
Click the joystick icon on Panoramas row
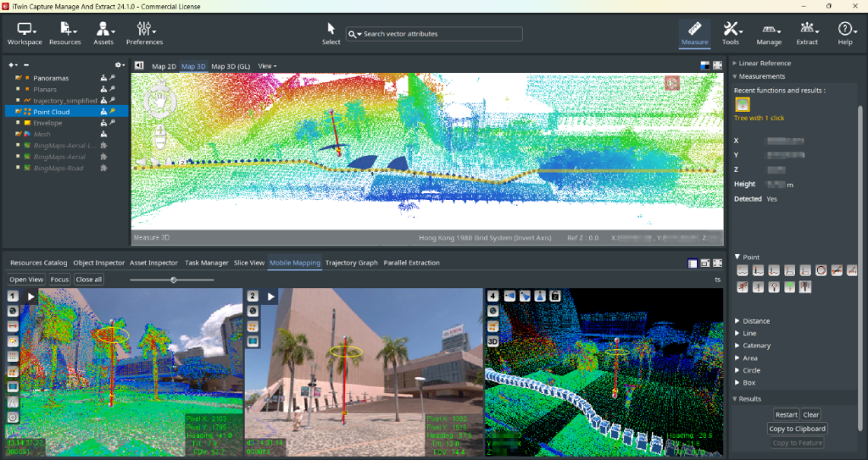click(103, 78)
